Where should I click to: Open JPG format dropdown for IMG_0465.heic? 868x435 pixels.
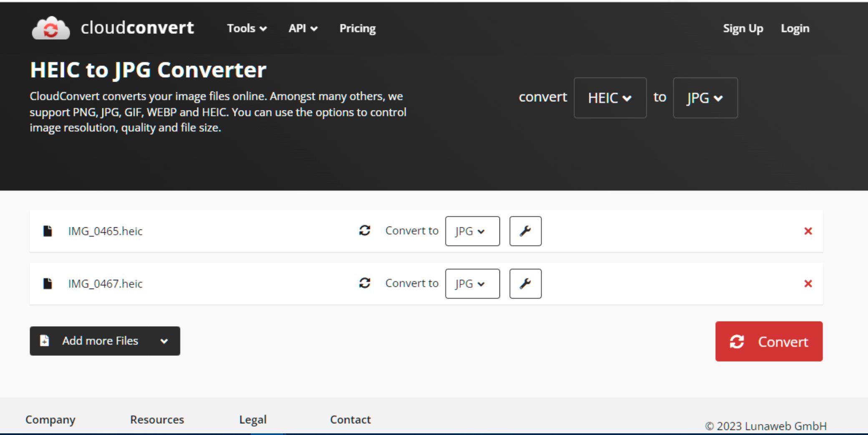click(x=472, y=231)
